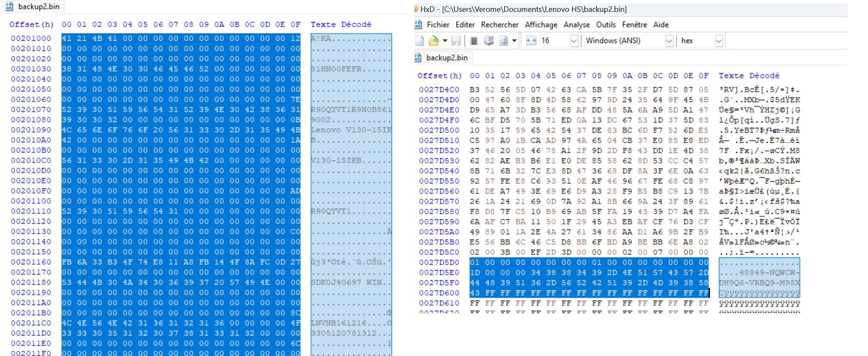Click the HxD title bar file path

click(x=534, y=9)
